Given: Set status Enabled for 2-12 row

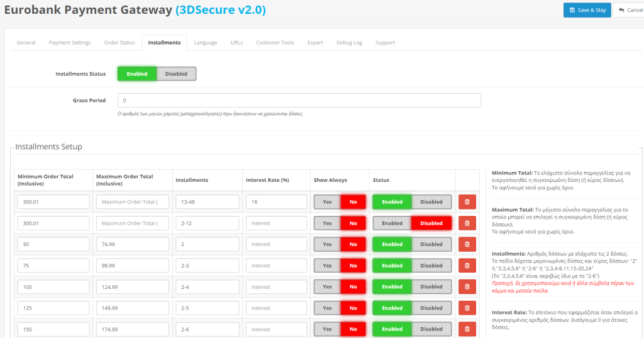Looking at the screenshot, I should click(392, 223).
